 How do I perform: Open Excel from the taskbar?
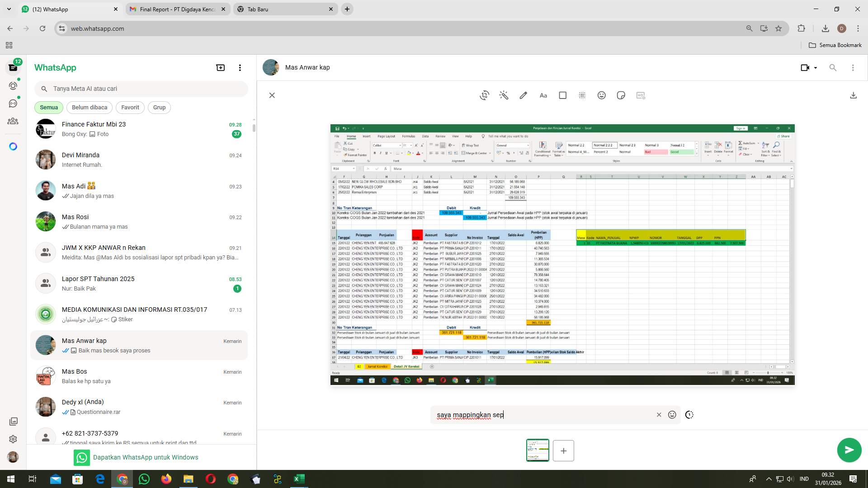299,479
